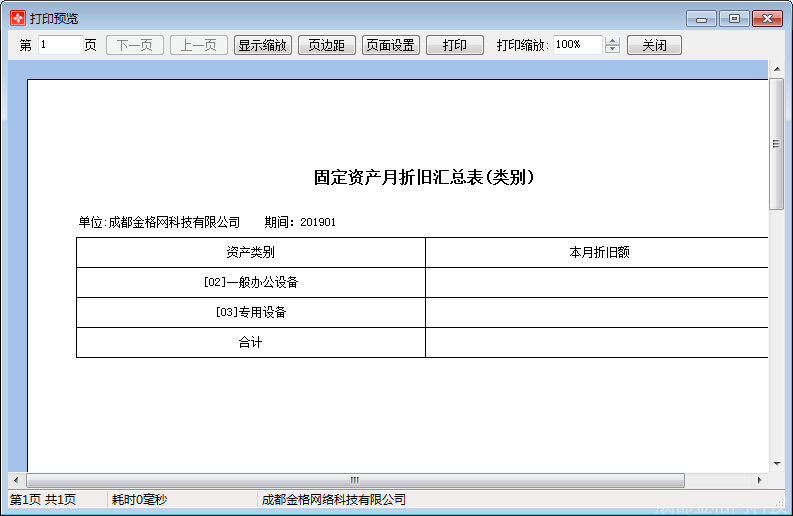Select the [02]一般办公设备 table cell
Screen dimensions: 793x516
pyautogui.click(x=250, y=282)
